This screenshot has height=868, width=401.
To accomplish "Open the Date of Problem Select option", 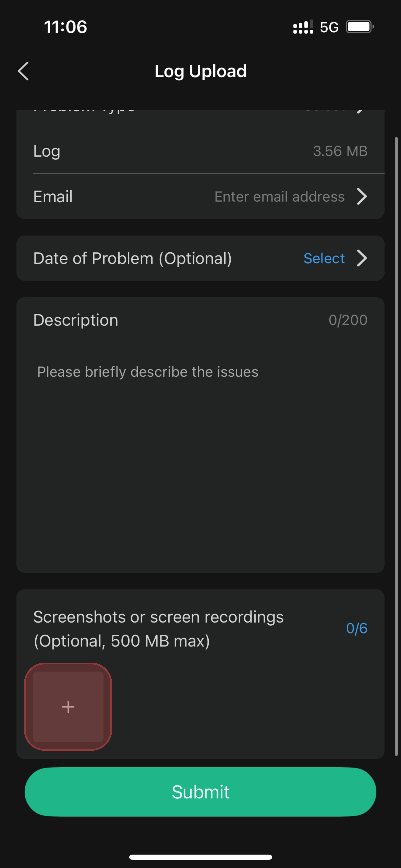I will 324,258.
